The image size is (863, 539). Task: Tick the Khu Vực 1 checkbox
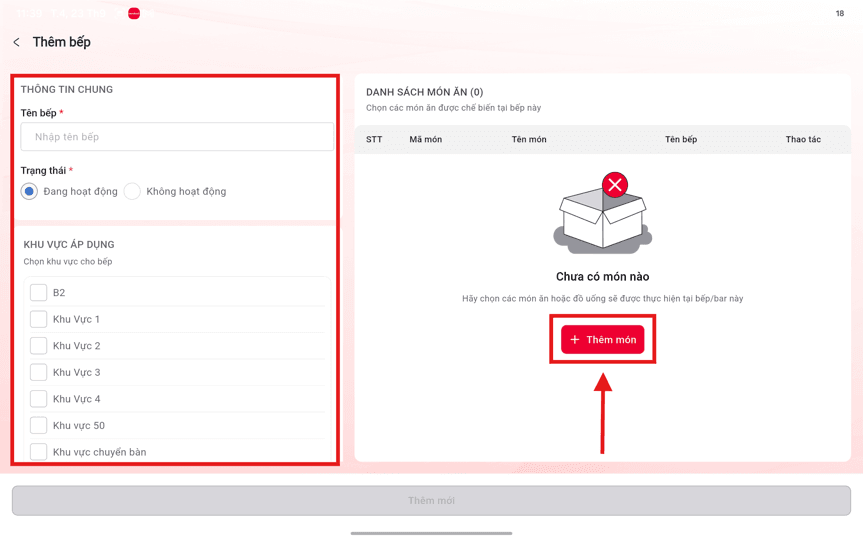pos(39,319)
